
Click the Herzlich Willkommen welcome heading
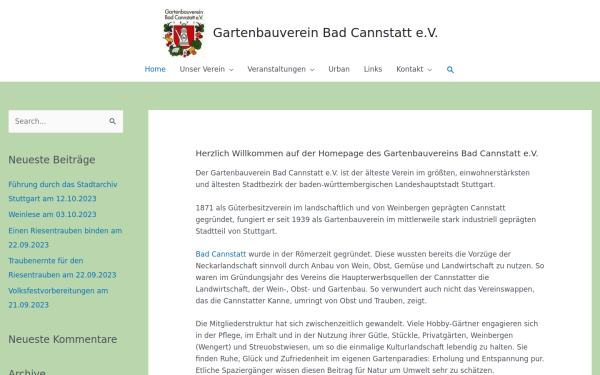click(x=367, y=153)
